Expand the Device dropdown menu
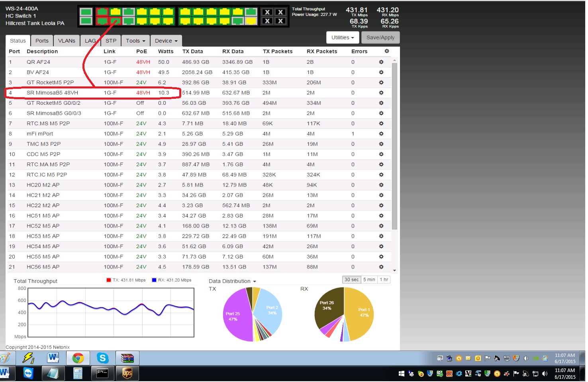 pyautogui.click(x=166, y=41)
